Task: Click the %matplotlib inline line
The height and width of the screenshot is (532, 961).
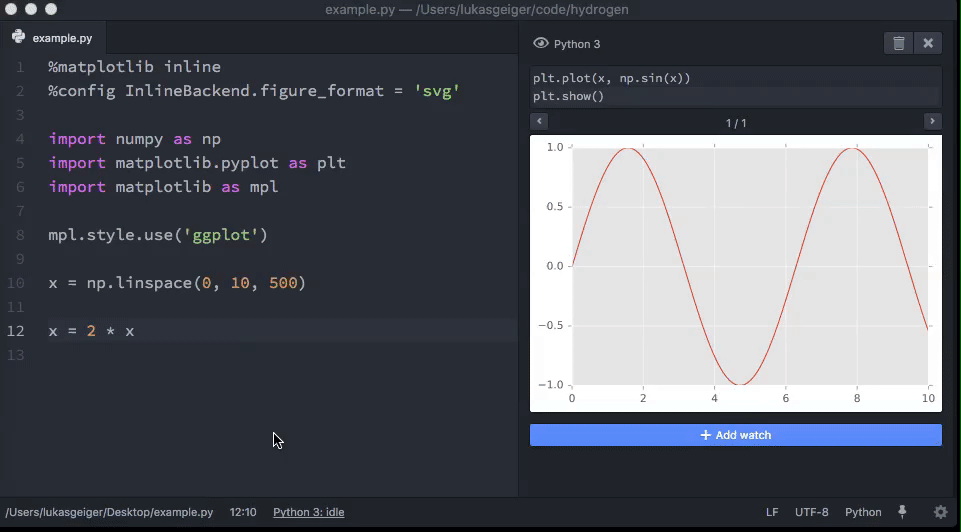Action: [x=134, y=67]
